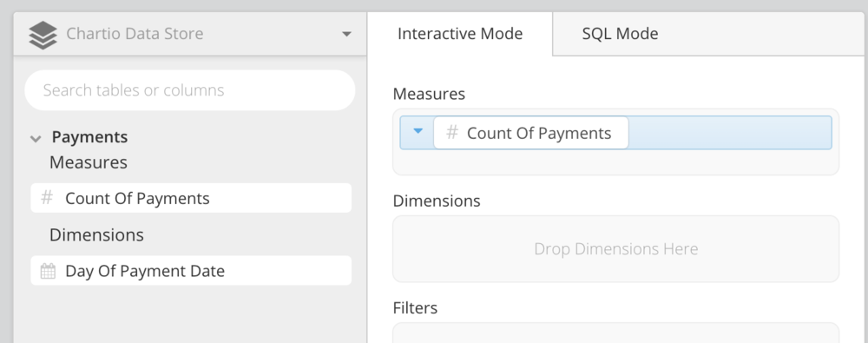The width and height of the screenshot is (868, 343).
Task: Click the Drop Dimensions Here area
Action: pyautogui.click(x=615, y=249)
